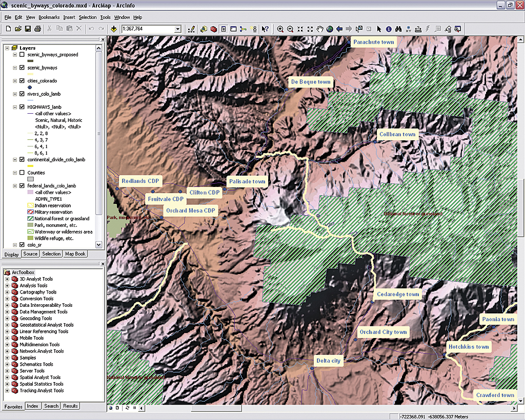Uncheck the HIGHWAYS_lamb layer
The image size is (525, 420).
(x=22, y=107)
